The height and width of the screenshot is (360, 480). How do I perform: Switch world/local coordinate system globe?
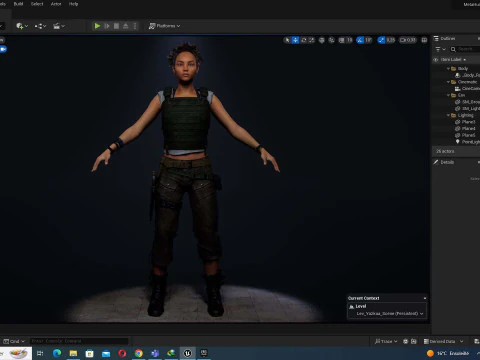click(322, 40)
